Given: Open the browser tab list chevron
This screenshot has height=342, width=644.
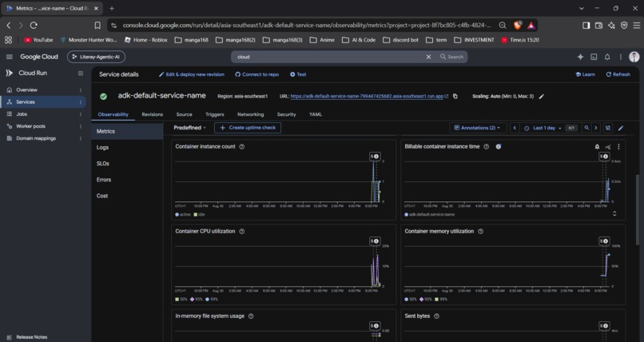Looking at the screenshot, I should 581,8.
